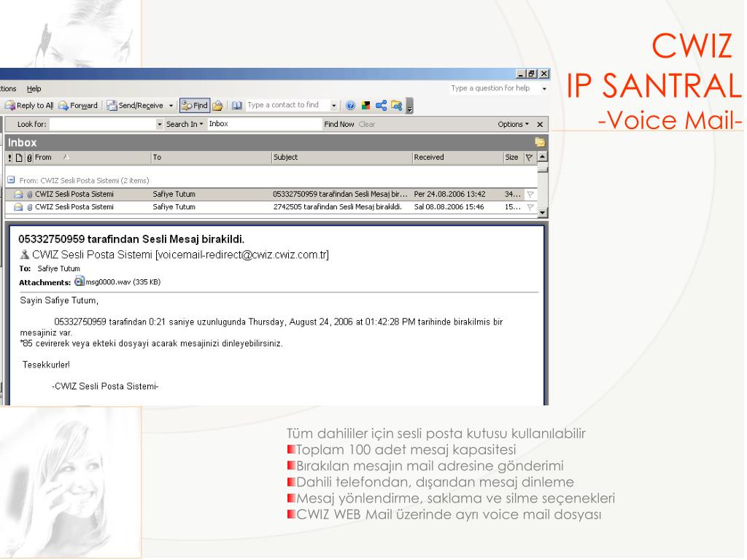
Task: Select the 05332750959 voicemail message row
Action: click(271, 194)
